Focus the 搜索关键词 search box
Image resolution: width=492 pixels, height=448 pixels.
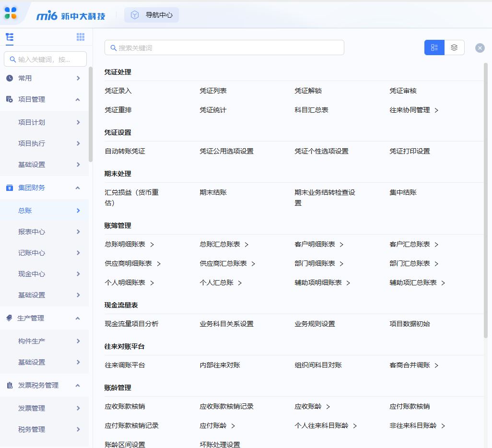coord(224,48)
